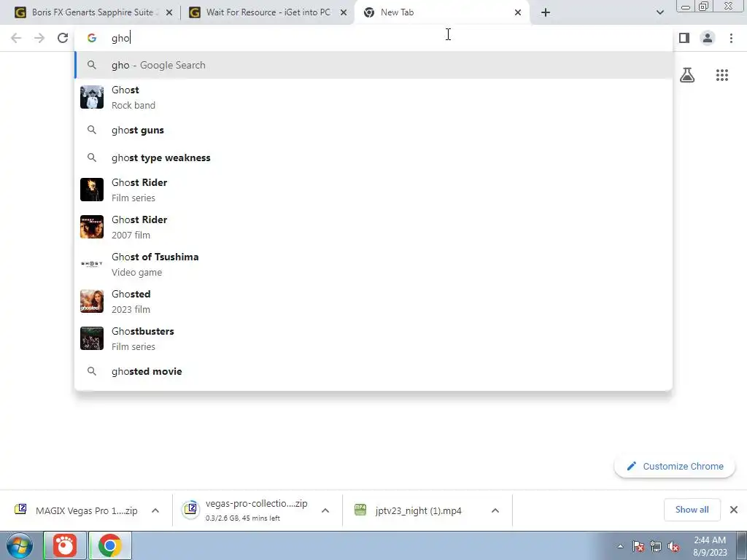Pick the 'ghosted movie' suggestion
The image size is (747, 560).
click(x=373, y=371)
